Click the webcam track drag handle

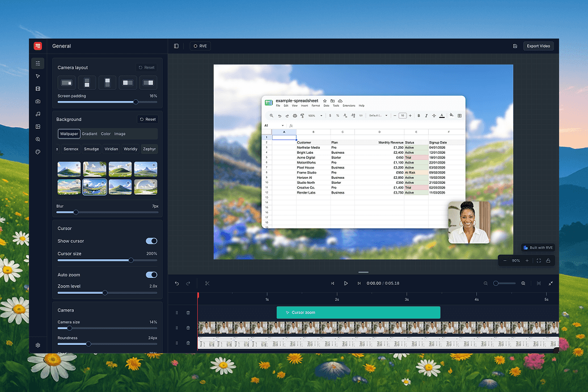176,328
